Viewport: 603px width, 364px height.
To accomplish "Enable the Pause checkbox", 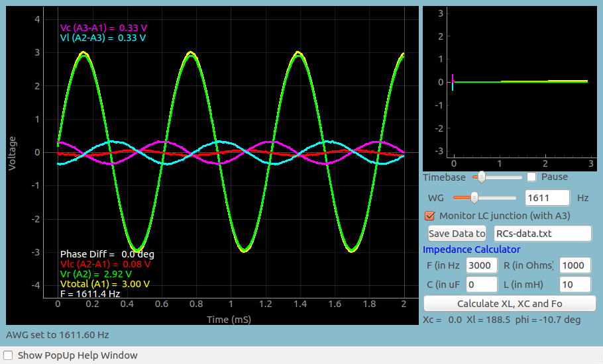I will (531, 177).
